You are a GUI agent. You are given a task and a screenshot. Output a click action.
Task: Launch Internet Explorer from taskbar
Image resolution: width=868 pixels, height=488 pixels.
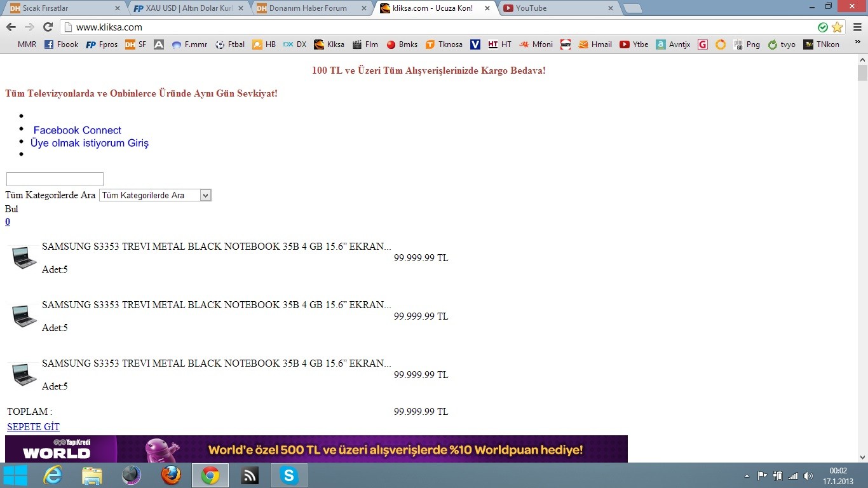52,475
